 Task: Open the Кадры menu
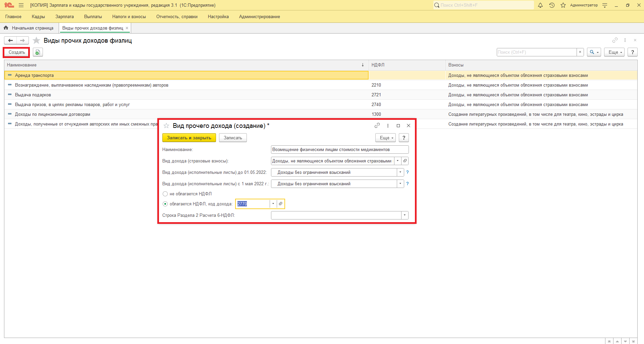[38, 16]
